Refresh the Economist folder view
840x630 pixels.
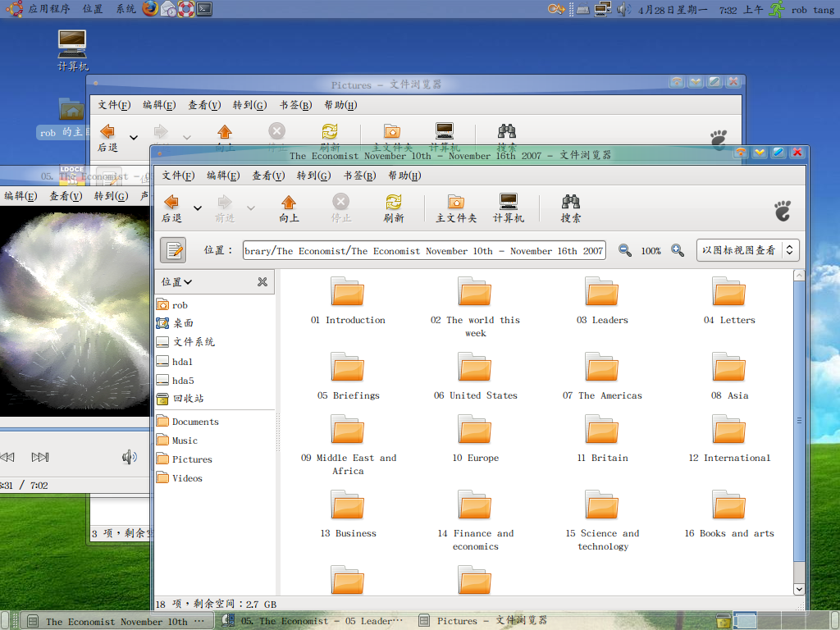394,208
